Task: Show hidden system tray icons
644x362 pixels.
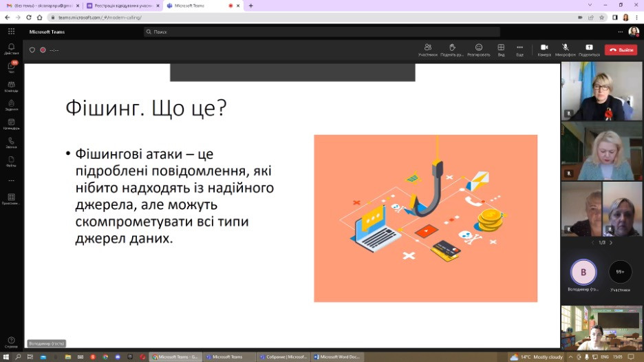Action: tap(570, 356)
